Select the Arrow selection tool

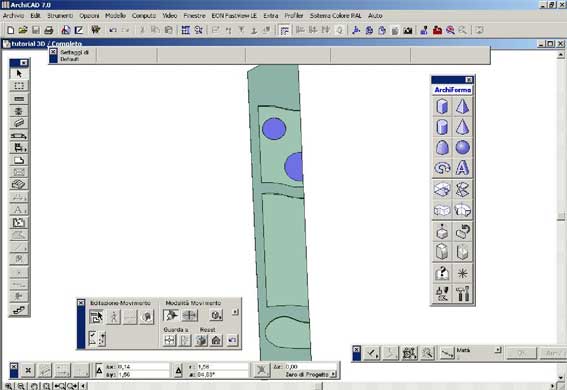(x=19, y=74)
